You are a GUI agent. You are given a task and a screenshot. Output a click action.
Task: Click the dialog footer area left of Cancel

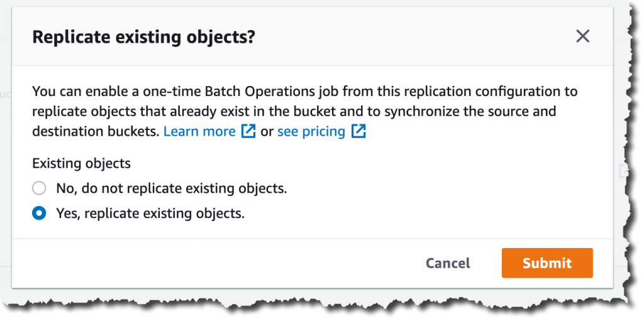[220, 263]
